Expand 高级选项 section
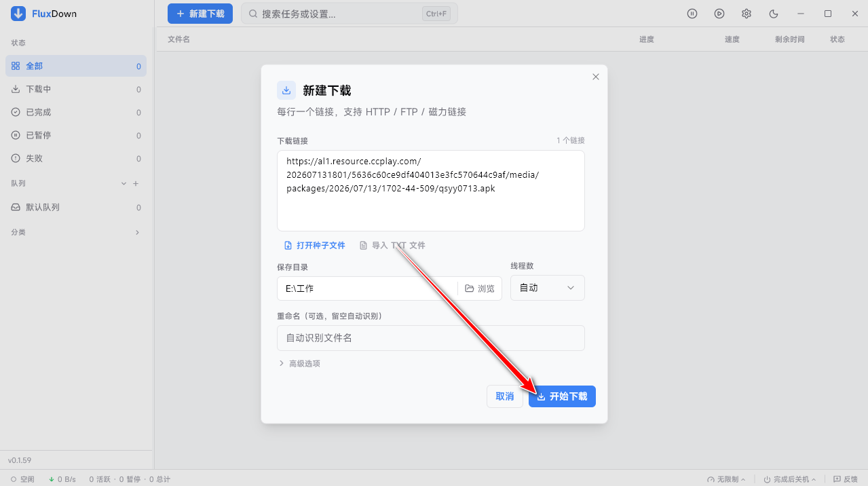The height and width of the screenshot is (486, 868). 299,364
